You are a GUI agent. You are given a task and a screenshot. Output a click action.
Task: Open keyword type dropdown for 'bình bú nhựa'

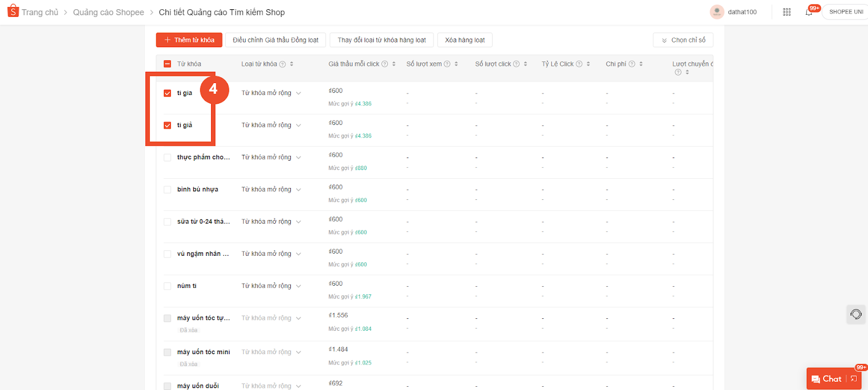pos(271,189)
